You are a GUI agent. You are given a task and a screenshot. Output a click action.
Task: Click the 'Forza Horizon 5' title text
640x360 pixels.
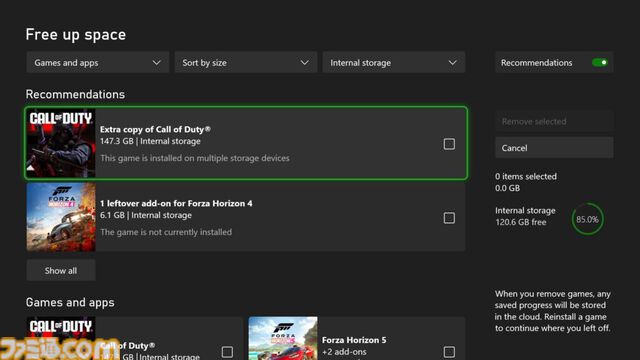pos(354,340)
